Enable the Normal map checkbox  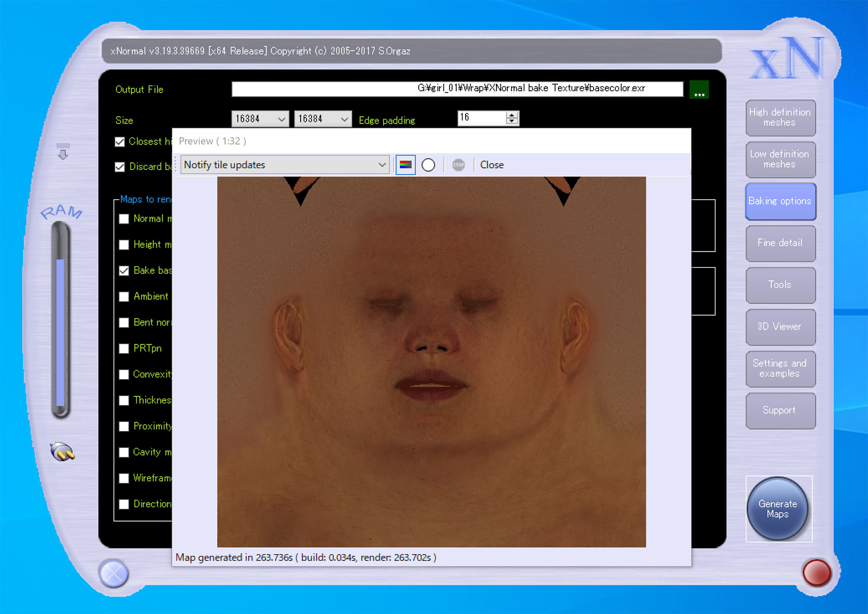pyautogui.click(x=124, y=219)
